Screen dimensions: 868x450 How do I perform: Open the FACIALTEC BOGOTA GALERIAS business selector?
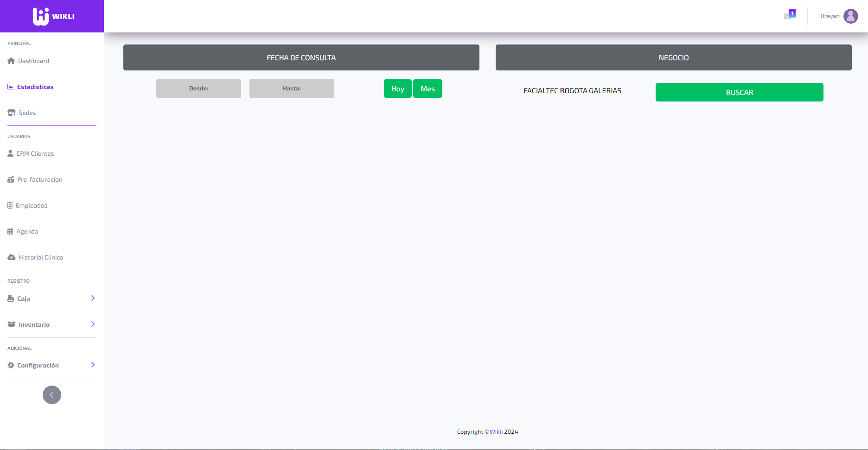572,91
